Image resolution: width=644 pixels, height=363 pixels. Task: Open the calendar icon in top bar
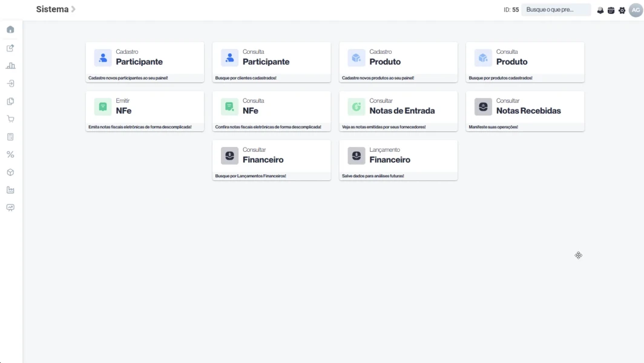[611, 10]
